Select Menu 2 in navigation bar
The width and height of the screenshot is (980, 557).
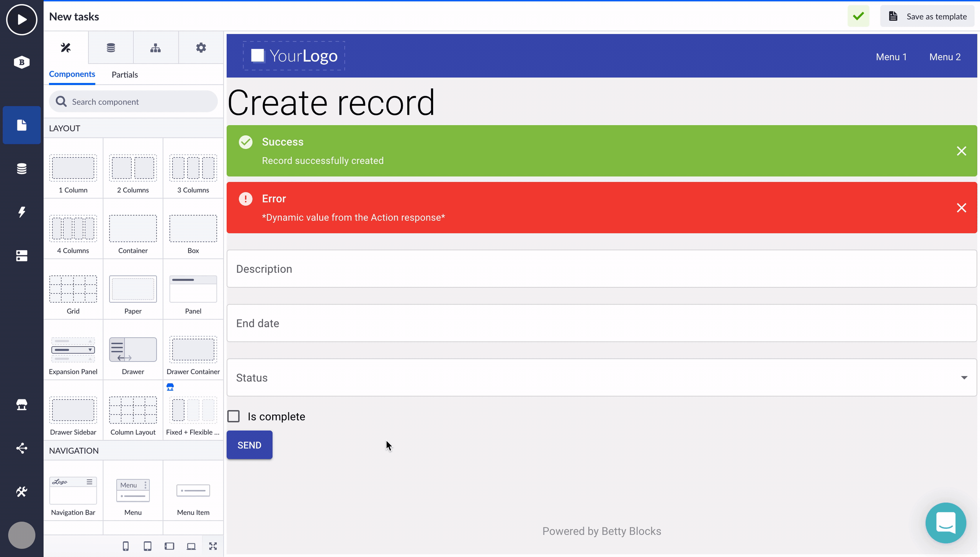click(945, 57)
